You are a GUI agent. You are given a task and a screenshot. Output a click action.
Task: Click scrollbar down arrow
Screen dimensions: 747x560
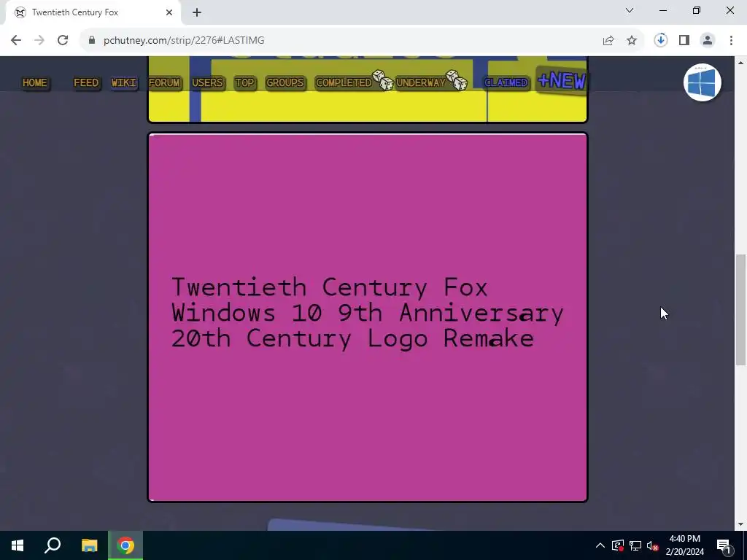coord(741,524)
